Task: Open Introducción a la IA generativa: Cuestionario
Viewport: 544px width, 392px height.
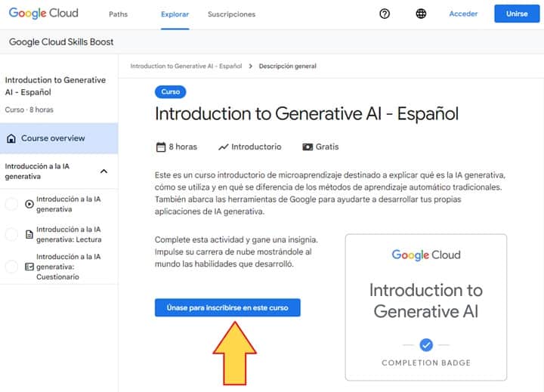Action: (68, 267)
